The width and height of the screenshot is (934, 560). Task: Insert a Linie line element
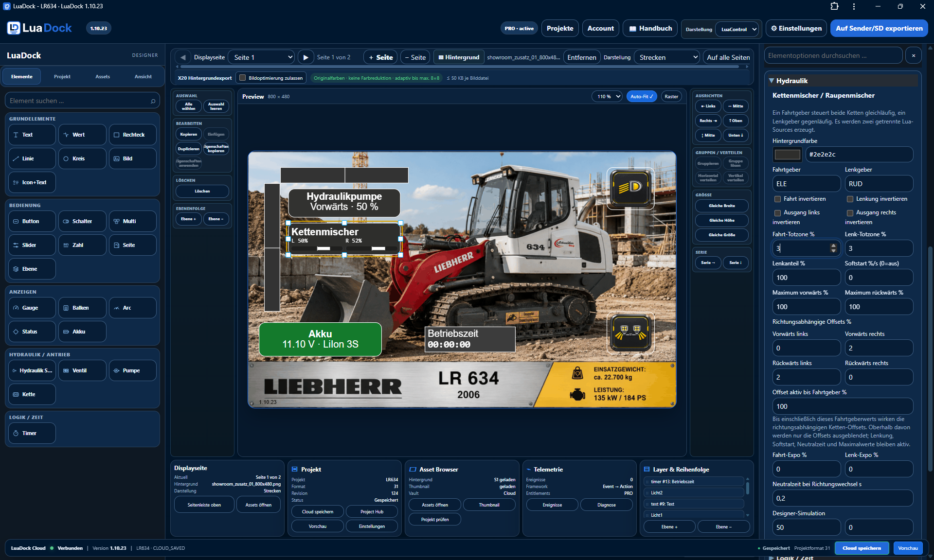[x=32, y=158]
